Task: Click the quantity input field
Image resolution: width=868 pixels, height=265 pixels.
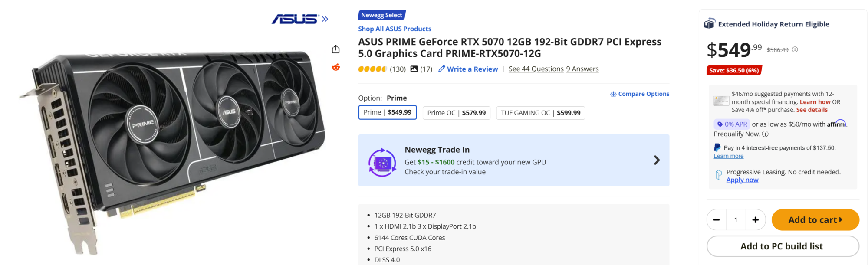Action: [x=736, y=220]
